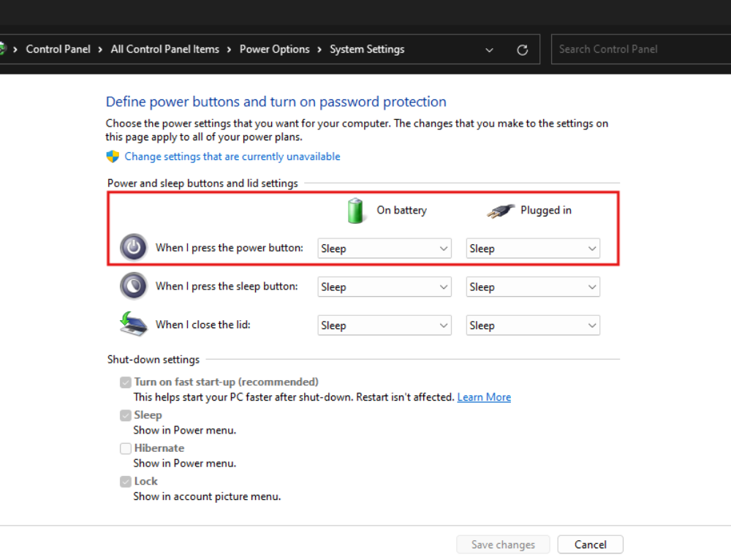The height and width of the screenshot is (560, 731).
Task: Click the Learn More link
Action: click(484, 396)
